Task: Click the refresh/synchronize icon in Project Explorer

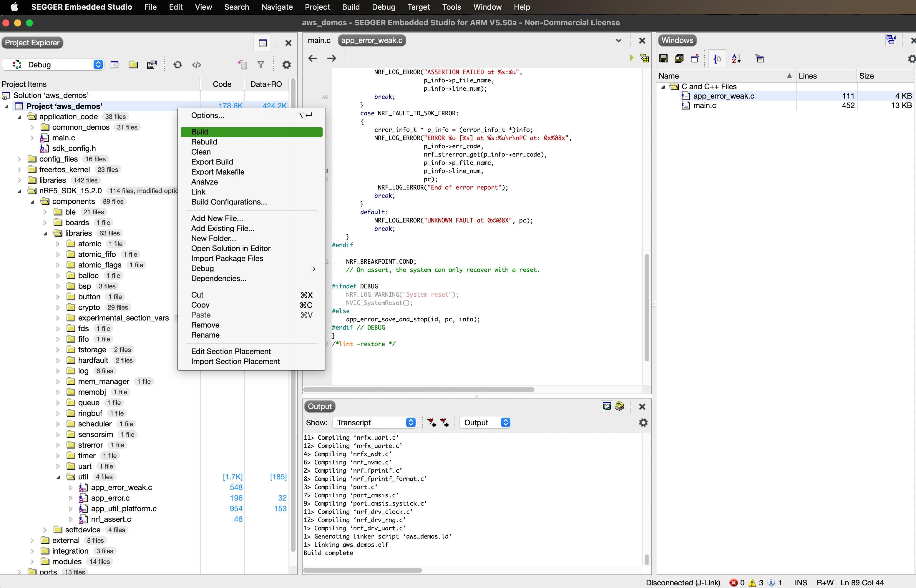Action: [177, 65]
